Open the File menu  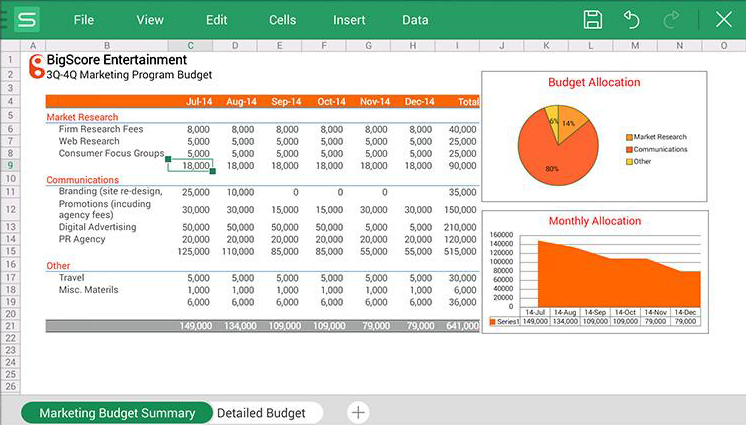pos(84,20)
